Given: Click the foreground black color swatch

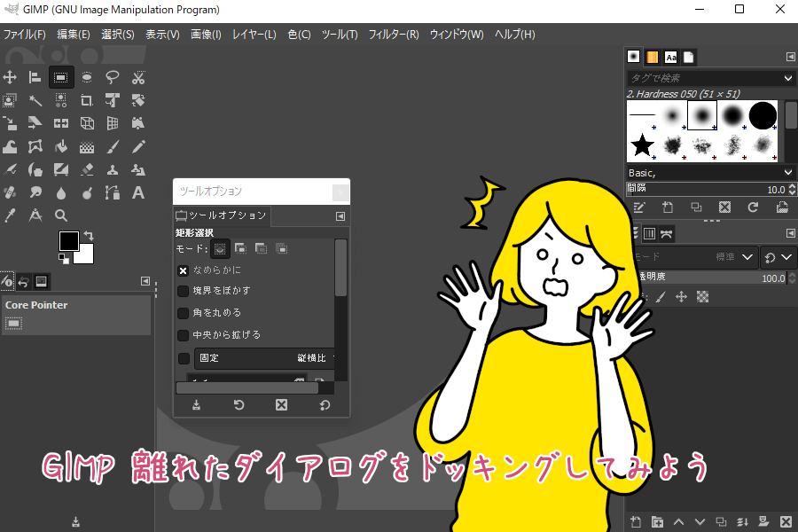Looking at the screenshot, I should [68, 241].
